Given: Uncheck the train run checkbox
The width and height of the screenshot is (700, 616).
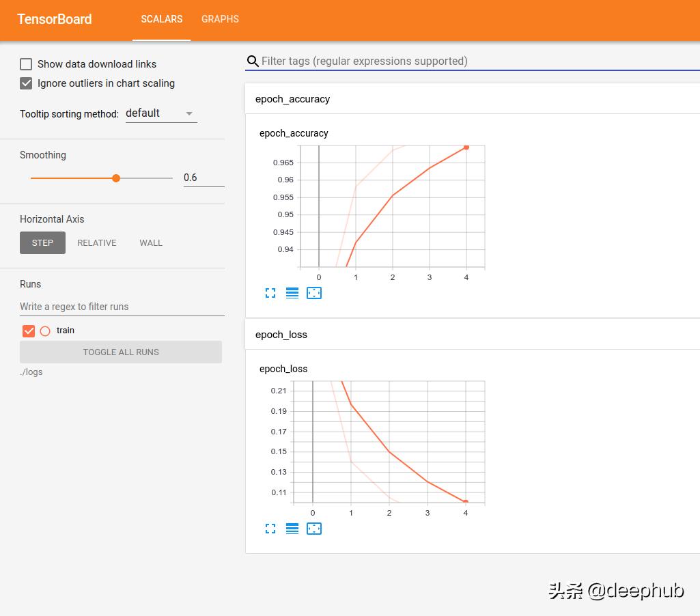Looking at the screenshot, I should click(x=29, y=331).
